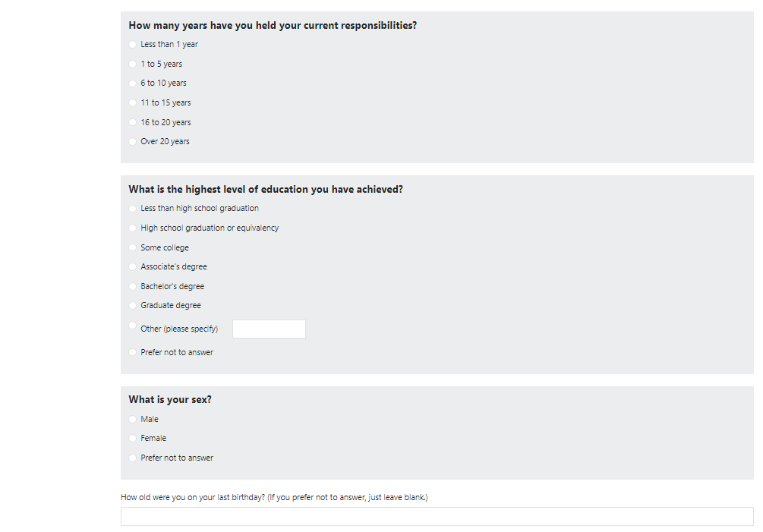Mark '16 to 20 years' option
Image resolution: width=763 pixels, height=532 pixels.
click(133, 123)
